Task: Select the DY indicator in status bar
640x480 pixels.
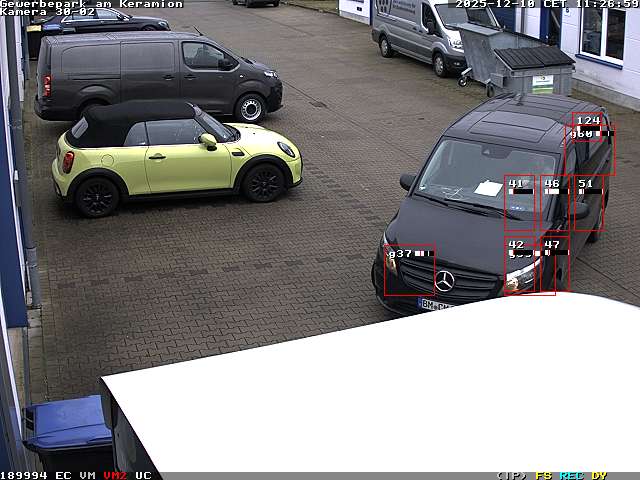Action: pos(599,475)
